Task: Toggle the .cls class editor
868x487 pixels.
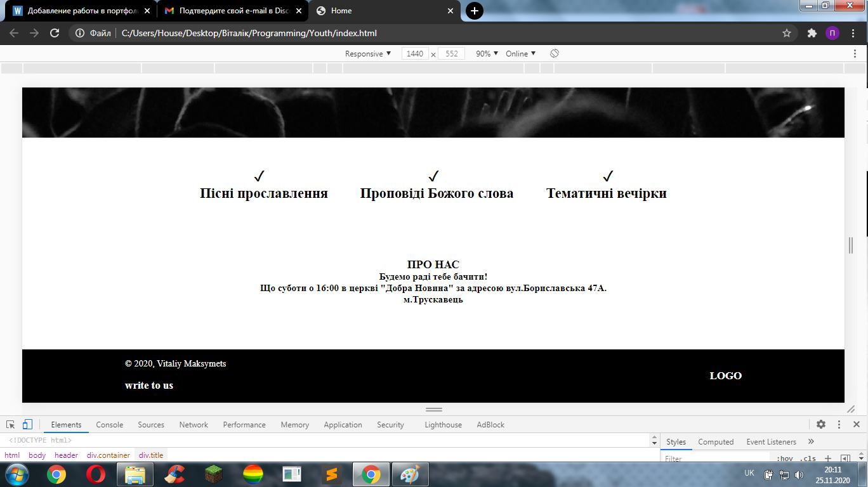Action: click(807, 458)
